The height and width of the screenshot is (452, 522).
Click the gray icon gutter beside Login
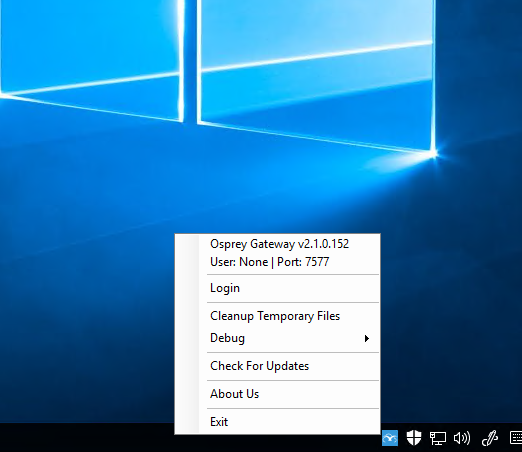tap(187, 288)
